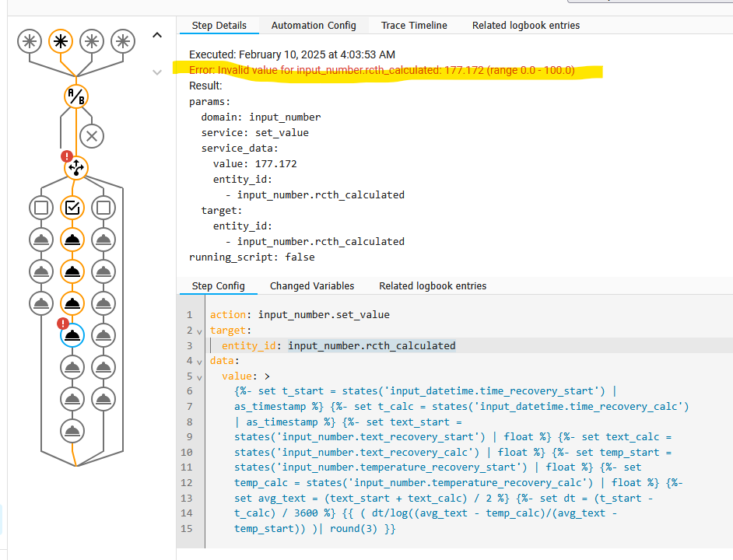Click the right unchecked choose-option node
Viewport: 733px width, 560px height.
pos(103,208)
